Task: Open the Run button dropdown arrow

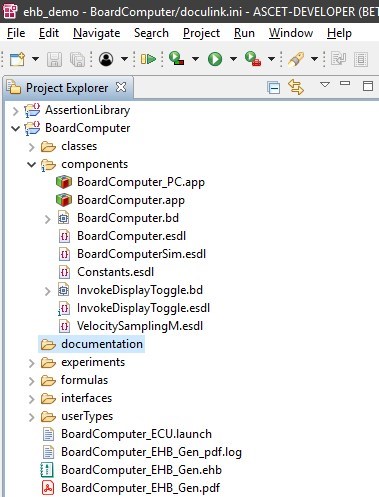Action: tap(234, 59)
